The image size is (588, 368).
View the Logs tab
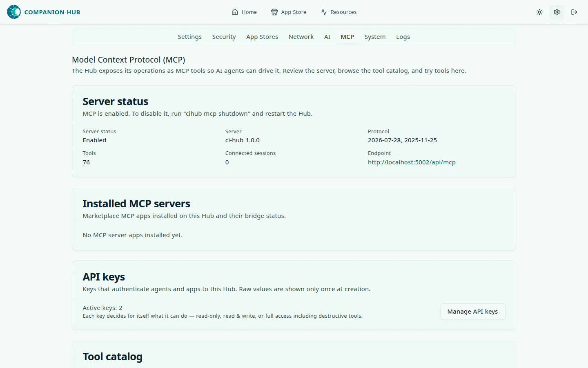(x=403, y=37)
